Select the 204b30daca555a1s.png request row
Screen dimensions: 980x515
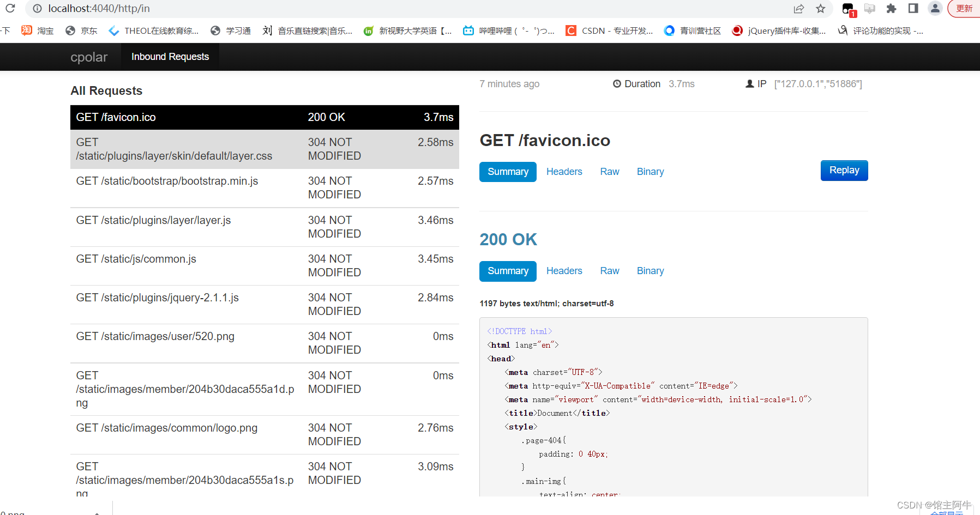pyautogui.click(x=264, y=475)
